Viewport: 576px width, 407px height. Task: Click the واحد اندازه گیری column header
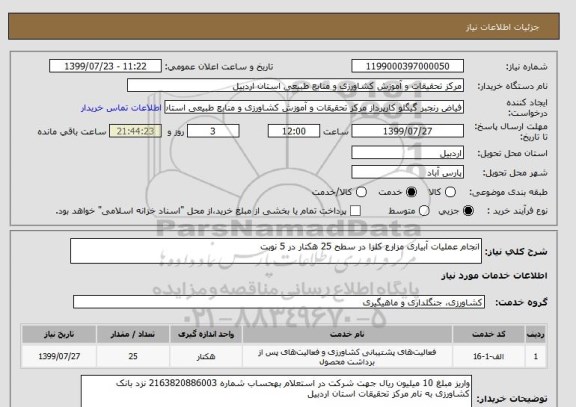click(206, 334)
